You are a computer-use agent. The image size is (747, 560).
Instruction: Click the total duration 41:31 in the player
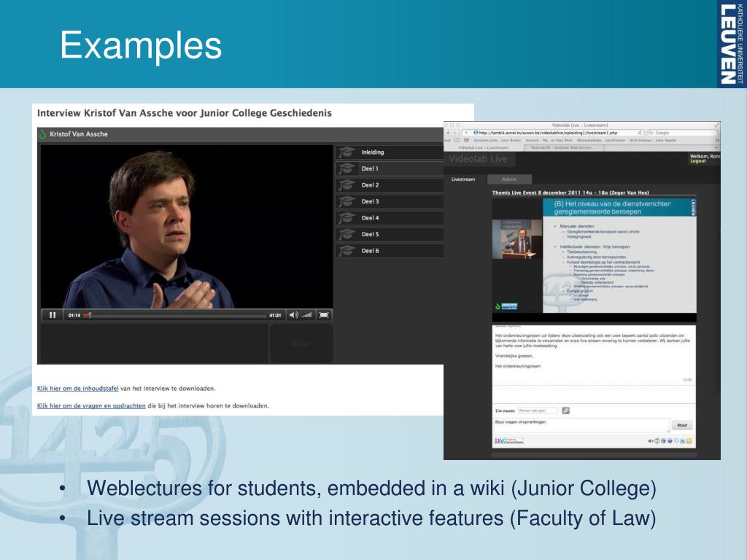pyautogui.click(x=275, y=315)
